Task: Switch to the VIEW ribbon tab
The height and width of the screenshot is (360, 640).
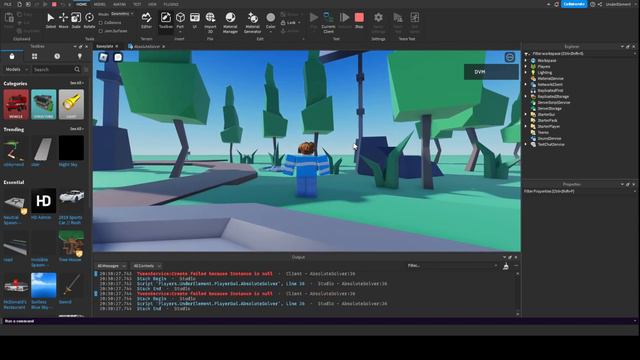Action: pyautogui.click(x=152, y=4)
